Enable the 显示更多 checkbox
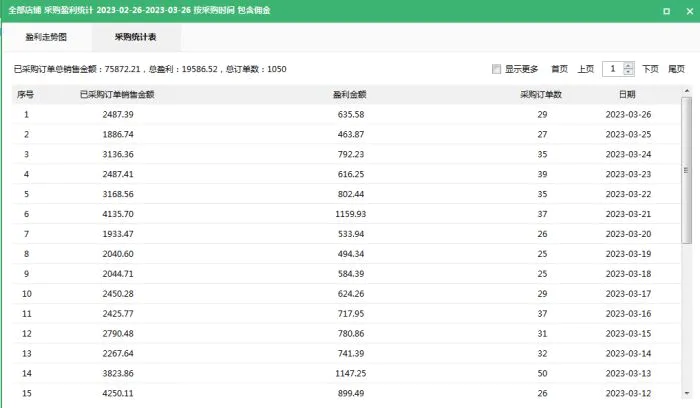The image size is (700, 408). (496, 69)
